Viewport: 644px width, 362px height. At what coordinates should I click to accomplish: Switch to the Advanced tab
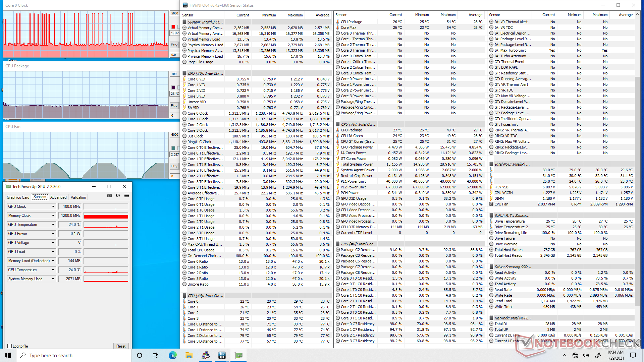[x=58, y=197]
